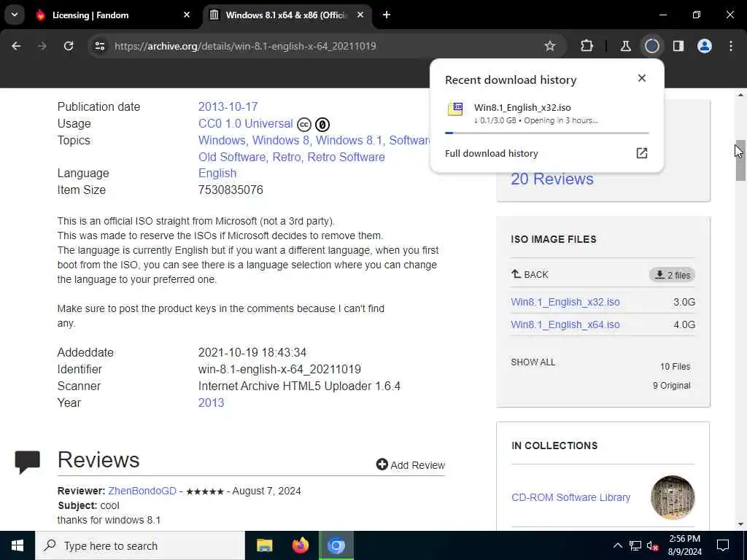Open the browser side panel
This screenshot has height=560, width=747.
(678, 46)
